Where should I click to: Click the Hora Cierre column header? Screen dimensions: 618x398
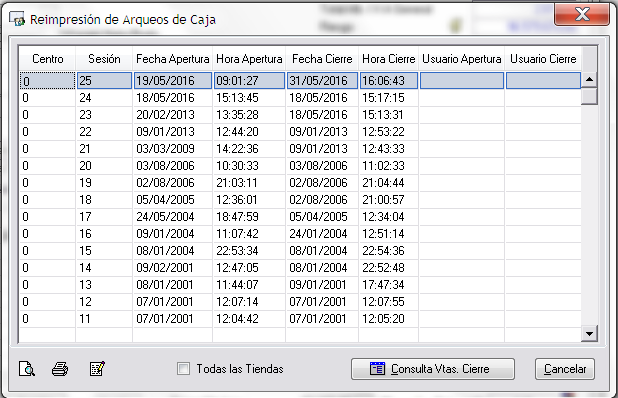click(x=389, y=59)
